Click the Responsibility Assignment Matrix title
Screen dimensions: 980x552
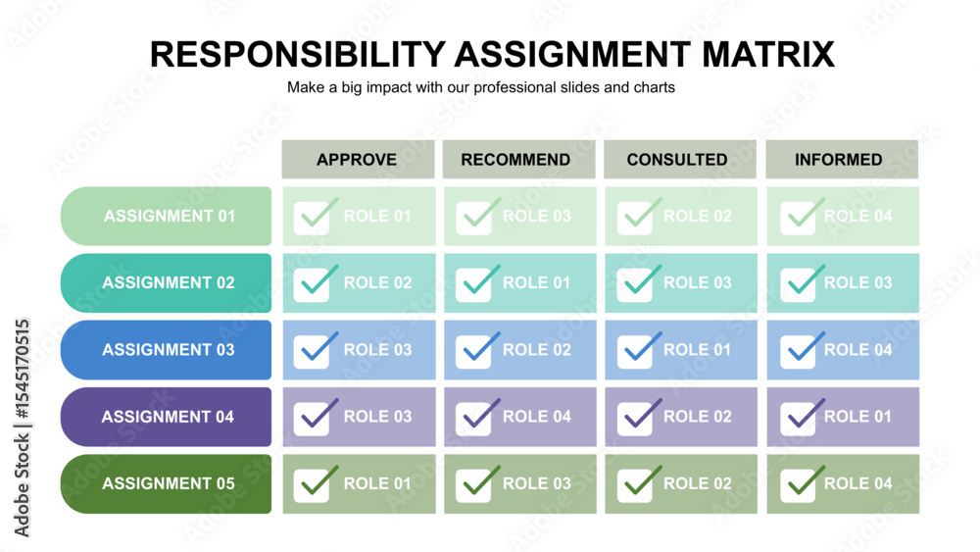click(x=492, y=54)
